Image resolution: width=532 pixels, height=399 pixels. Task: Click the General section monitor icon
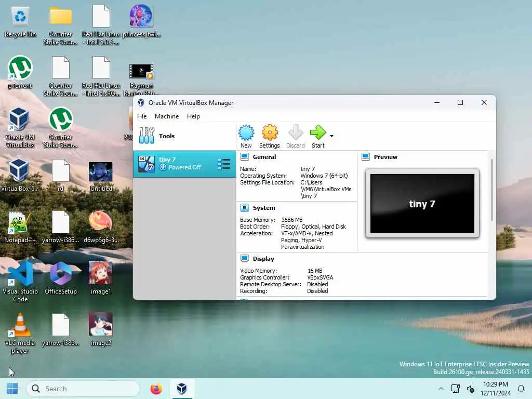244,157
